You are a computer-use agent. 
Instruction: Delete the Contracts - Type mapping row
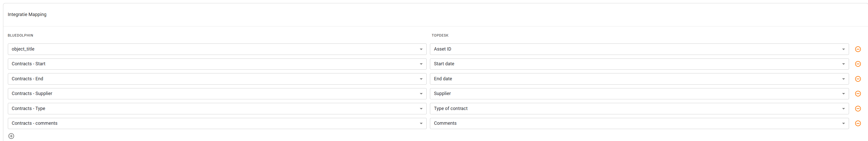858,108
